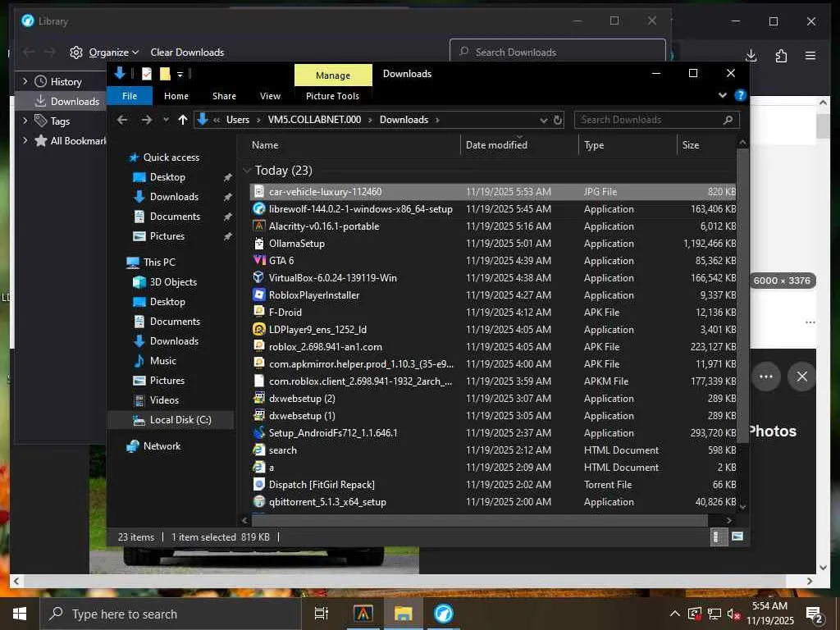Open LibreWolf browser from taskbar
This screenshot has width=840, height=630.
click(444, 614)
